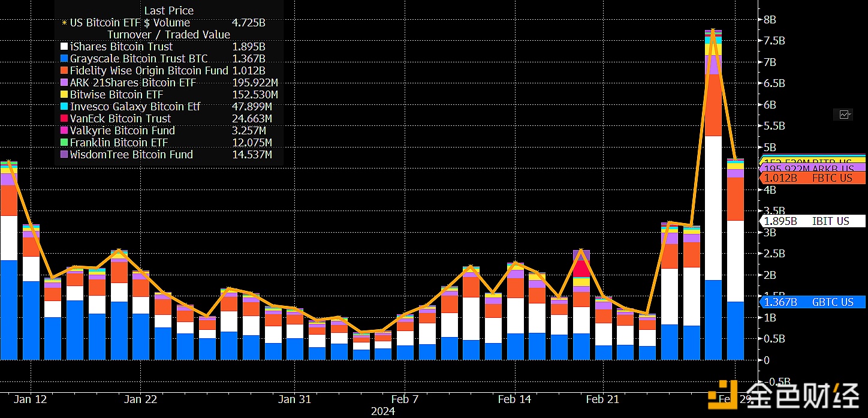Select the Valkyrie Bitcoin Fund legend label
The height and width of the screenshot is (418, 868).
[x=122, y=131]
